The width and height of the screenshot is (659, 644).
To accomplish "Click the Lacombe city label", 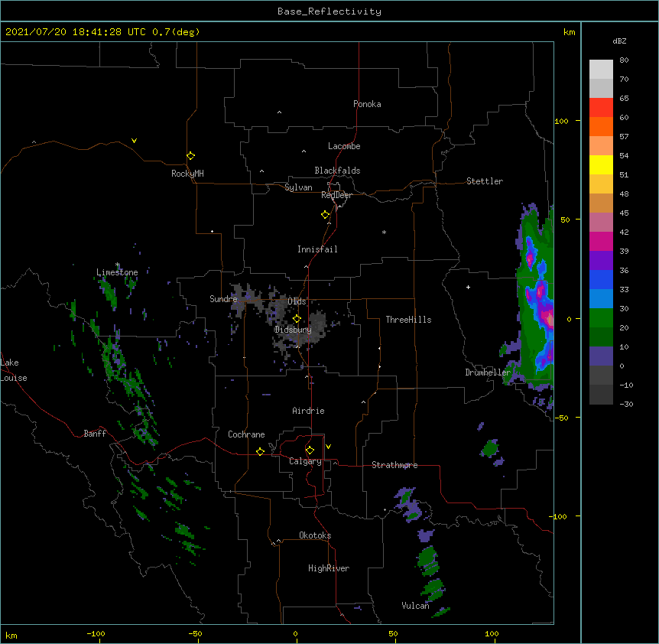I will (x=344, y=146).
